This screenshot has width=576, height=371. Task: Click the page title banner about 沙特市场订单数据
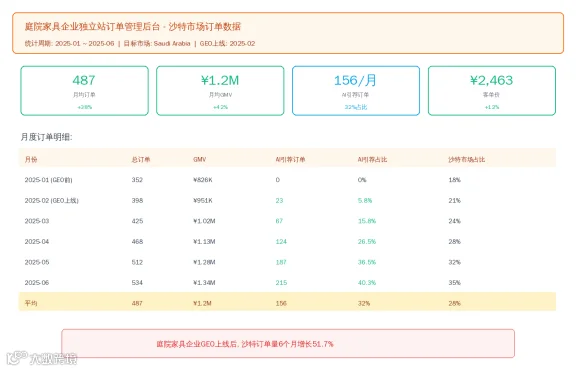tap(288, 33)
